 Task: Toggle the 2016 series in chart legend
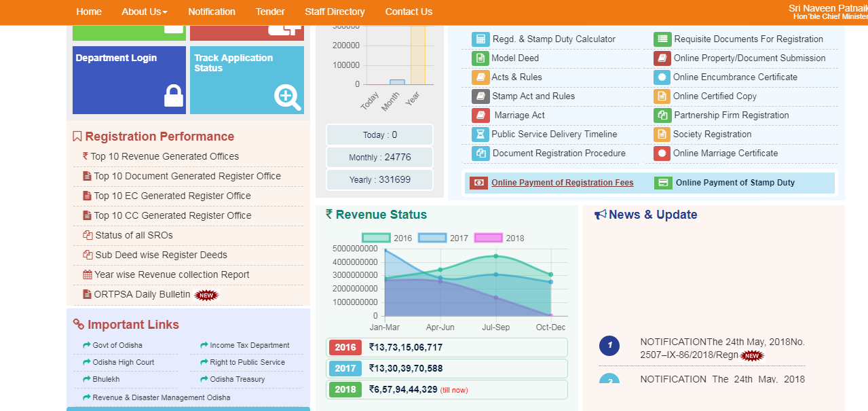(x=376, y=238)
